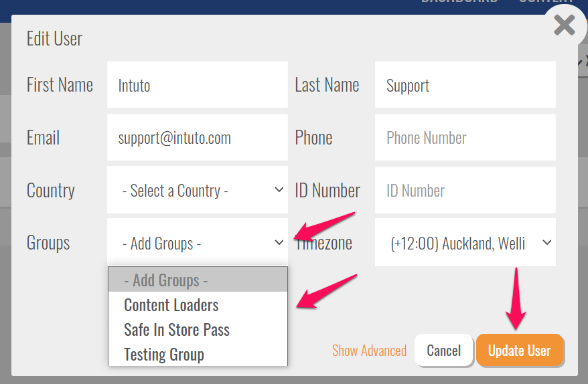Click the Last Name input field
The height and width of the screenshot is (384, 588).
pyautogui.click(x=465, y=85)
